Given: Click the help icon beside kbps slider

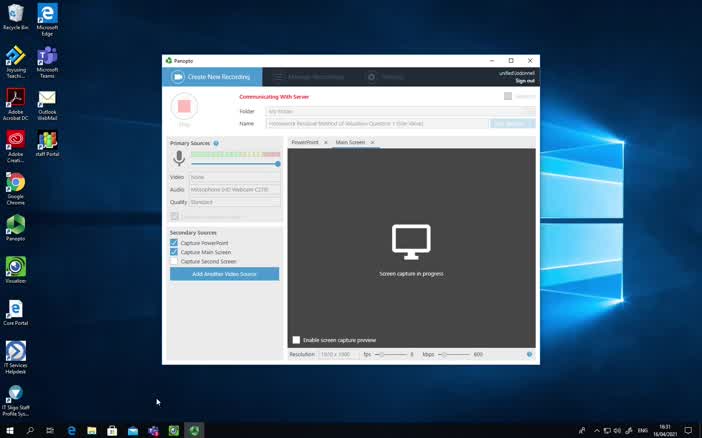Looking at the screenshot, I should point(529,354).
